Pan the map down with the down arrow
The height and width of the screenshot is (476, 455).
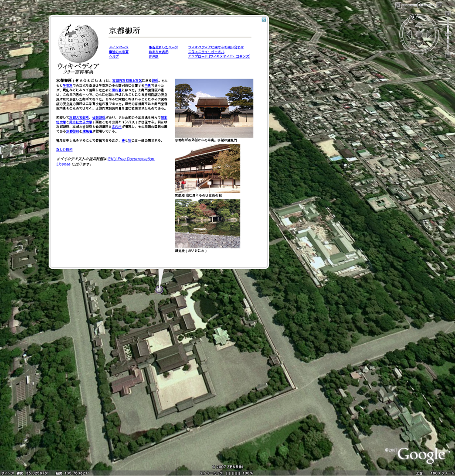[419, 45]
